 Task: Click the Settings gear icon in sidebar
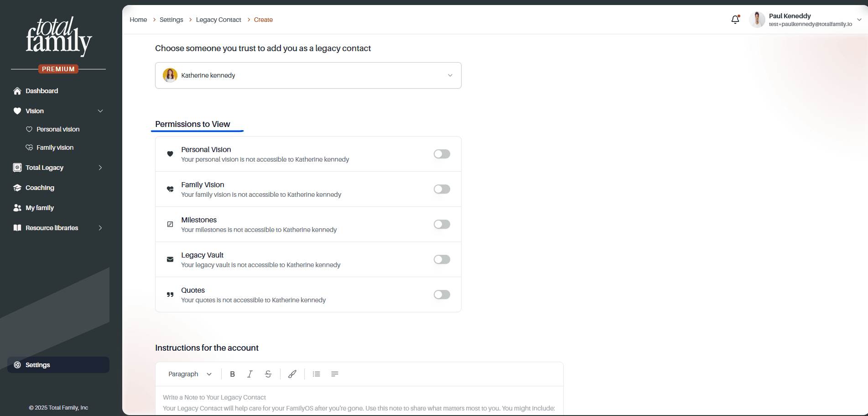(x=17, y=365)
